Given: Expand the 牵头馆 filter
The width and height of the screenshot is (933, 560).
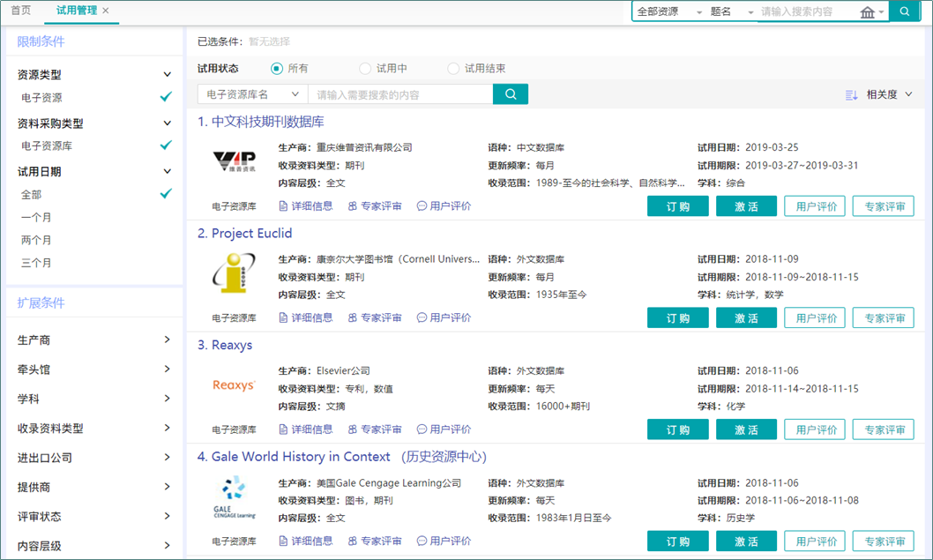Looking at the screenshot, I should click(168, 369).
